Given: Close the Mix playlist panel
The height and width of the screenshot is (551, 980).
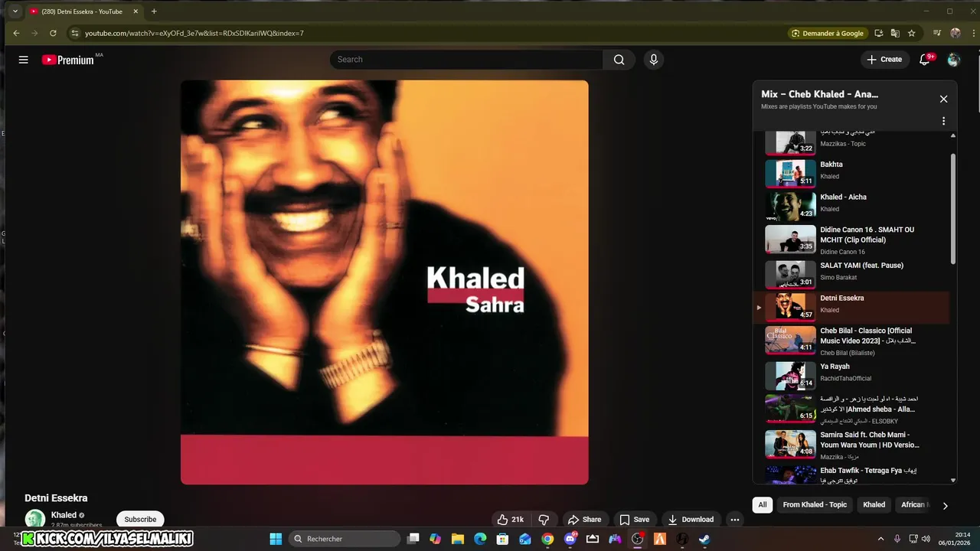Looking at the screenshot, I should pyautogui.click(x=943, y=99).
